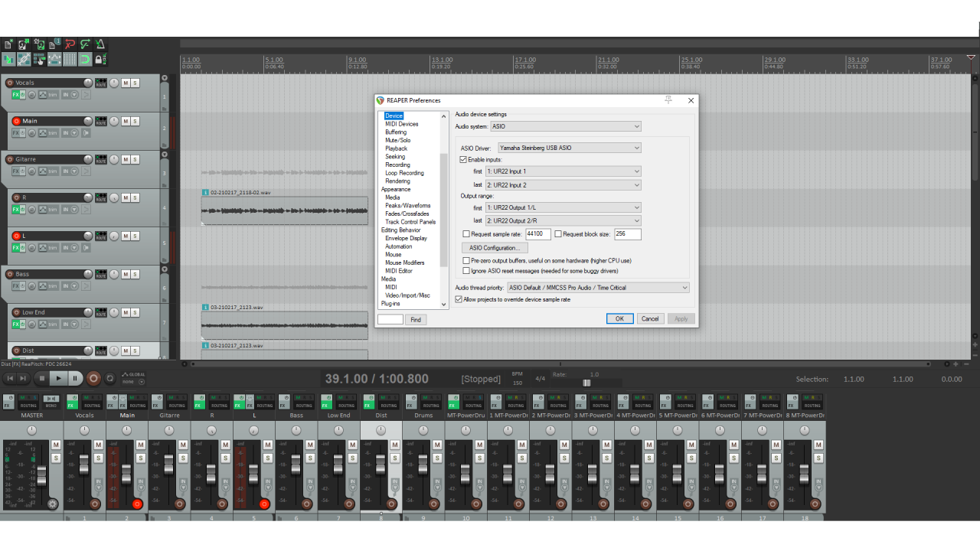This screenshot has width=980, height=551.
Task: Click the undo arrow toolbar icon
Action: coord(70,44)
